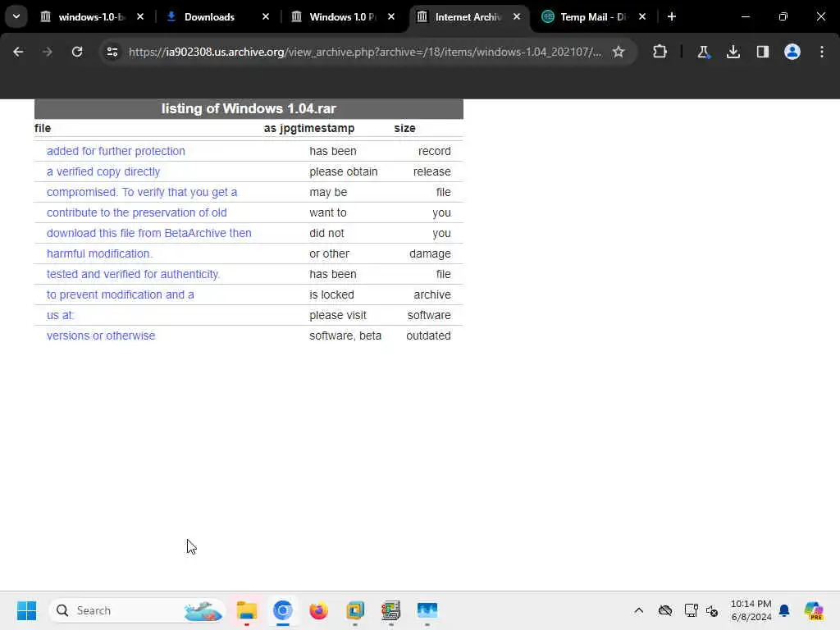Open Chrome Labs flask icon

[703, 52]
